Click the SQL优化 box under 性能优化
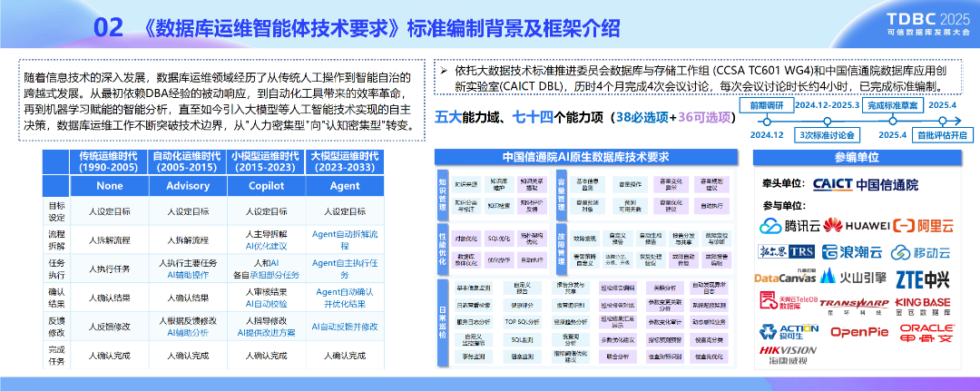980x391 pixels. click(499, 238)
